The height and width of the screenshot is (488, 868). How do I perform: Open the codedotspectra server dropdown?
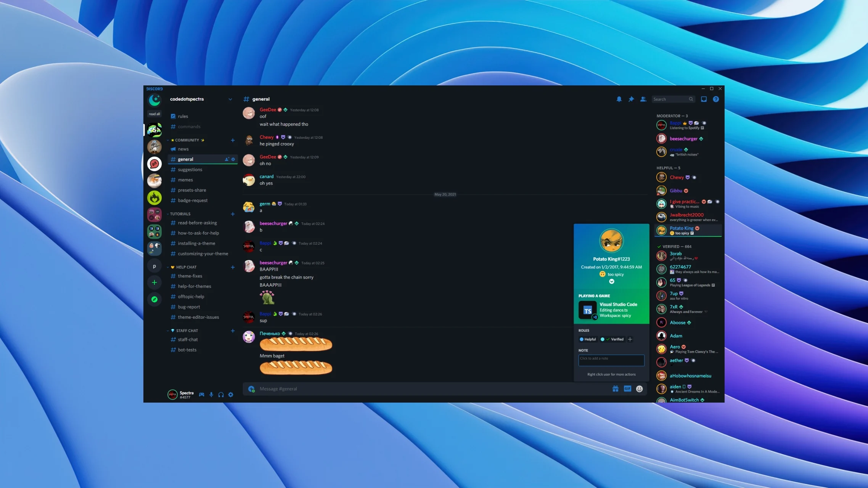click(231, 99)
